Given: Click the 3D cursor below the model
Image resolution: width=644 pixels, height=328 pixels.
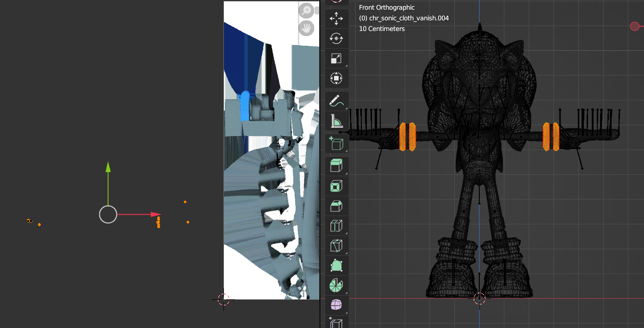Looking at the screenshot, I should coord(479,298).
